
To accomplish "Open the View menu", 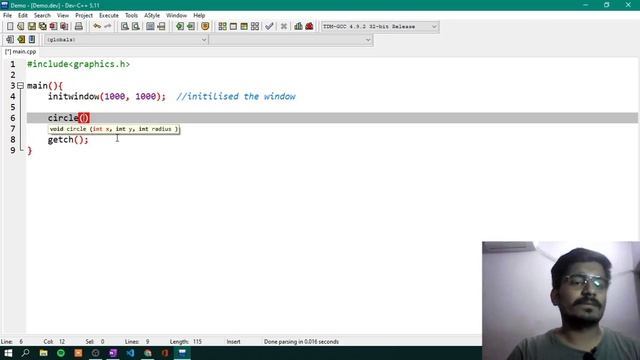I will (62, 15).
